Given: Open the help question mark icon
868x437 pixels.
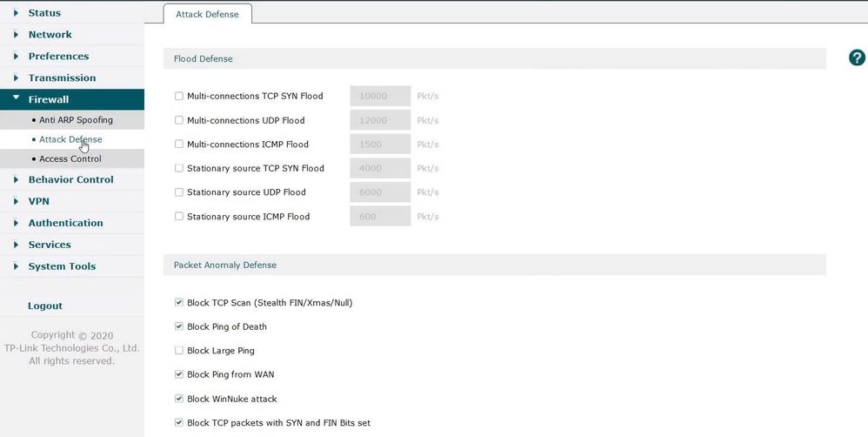Looking at the screenshot, I should 857,57.
